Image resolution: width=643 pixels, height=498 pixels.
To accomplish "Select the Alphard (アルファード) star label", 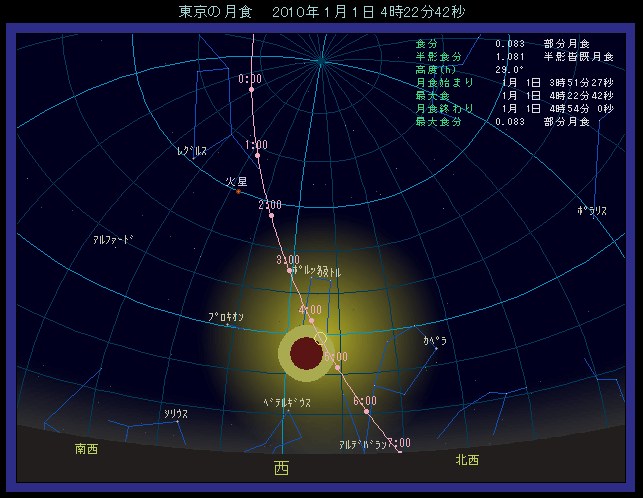I will point(112,240).
